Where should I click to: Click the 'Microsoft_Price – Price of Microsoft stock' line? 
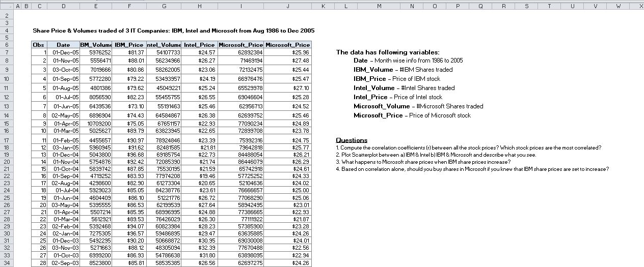412,115
